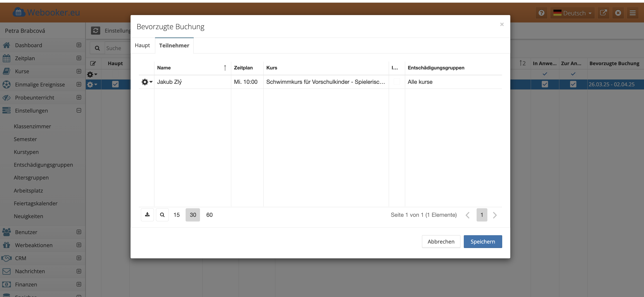Click the open-in-new-window icon in the header

coord(603,13)
